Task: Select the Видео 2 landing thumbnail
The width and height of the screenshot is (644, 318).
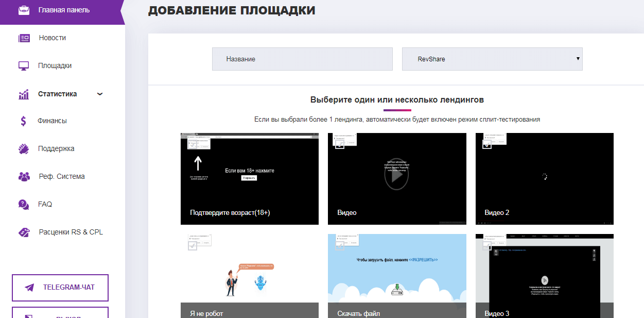Action: coord(544,178)
